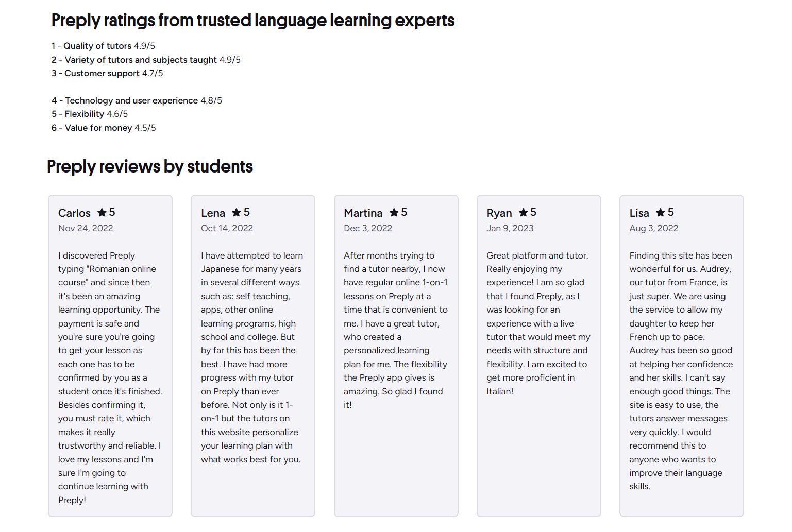Open Ryan's review about Italian

tap(538, 355)
